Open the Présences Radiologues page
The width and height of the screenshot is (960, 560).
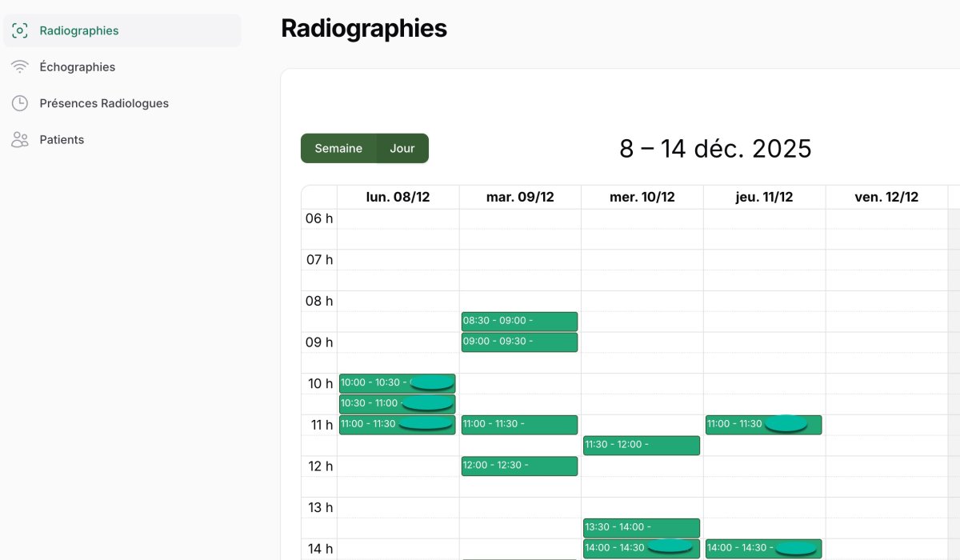coord(104,103)
